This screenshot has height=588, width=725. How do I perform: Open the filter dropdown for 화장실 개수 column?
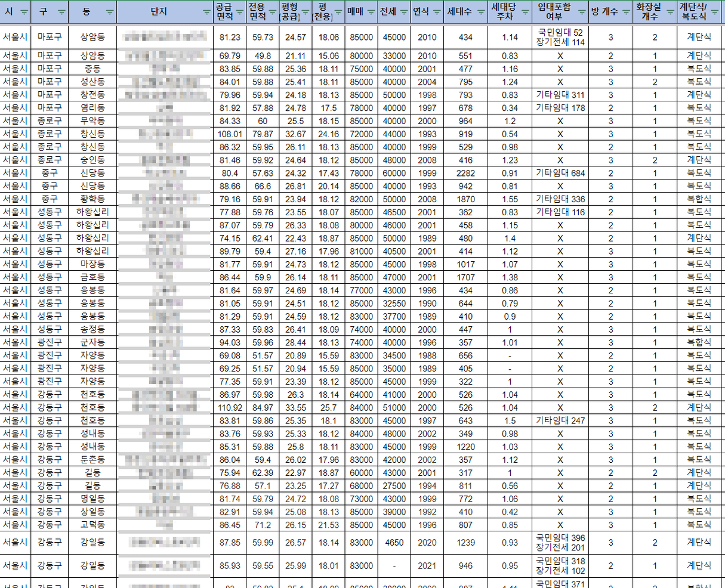click(671, 12)
